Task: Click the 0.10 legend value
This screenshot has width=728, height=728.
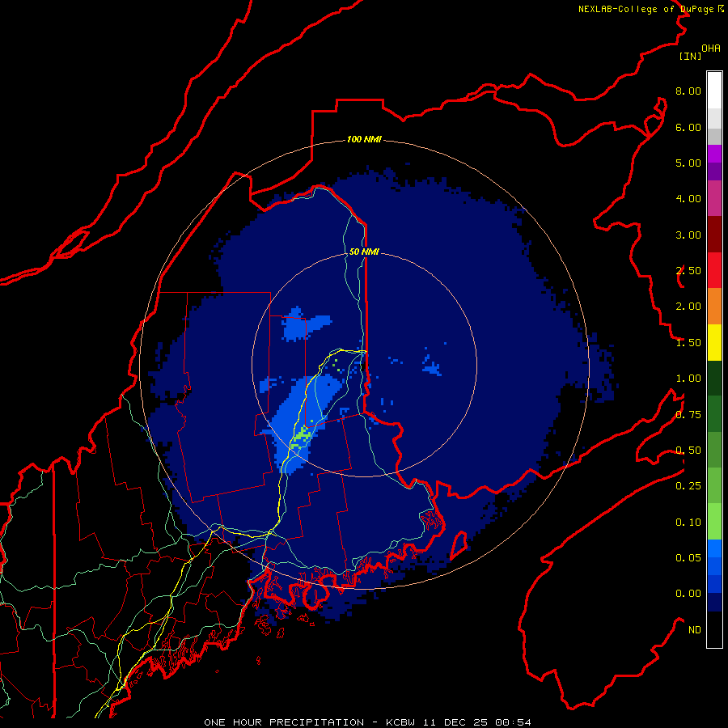Action: pyautogui.click(x=688, y=523)
